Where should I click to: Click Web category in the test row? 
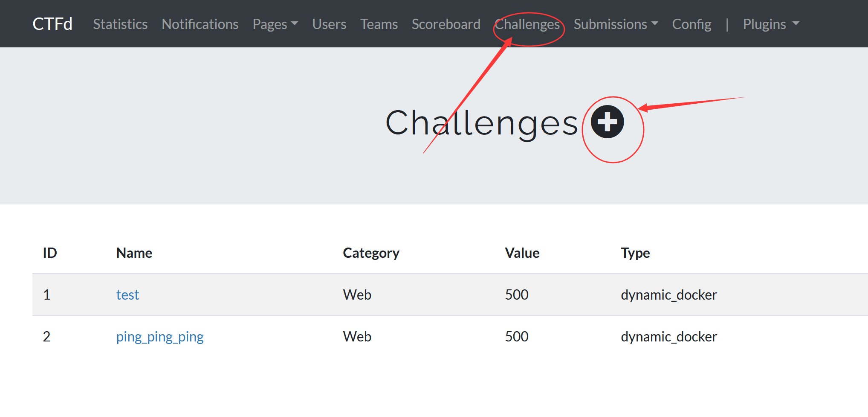pyautogui.click(x=357, y=295)
